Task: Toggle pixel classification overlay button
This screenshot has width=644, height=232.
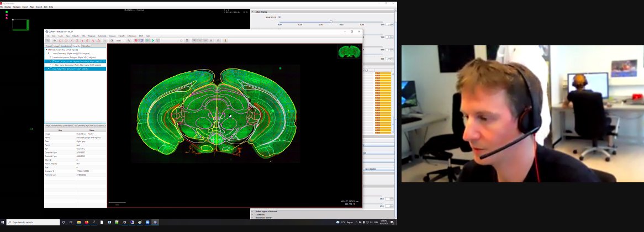Action: pos(158,41)
